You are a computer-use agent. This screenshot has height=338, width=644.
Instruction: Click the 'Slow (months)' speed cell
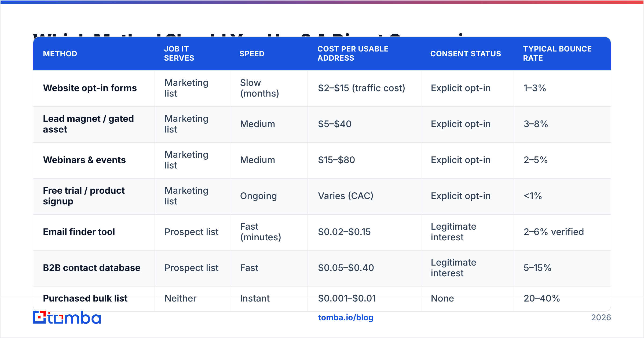[x=269, y=88]
